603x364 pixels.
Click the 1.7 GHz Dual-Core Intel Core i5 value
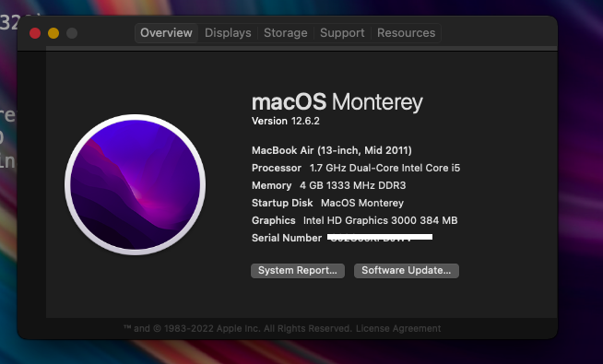point(384,168)
